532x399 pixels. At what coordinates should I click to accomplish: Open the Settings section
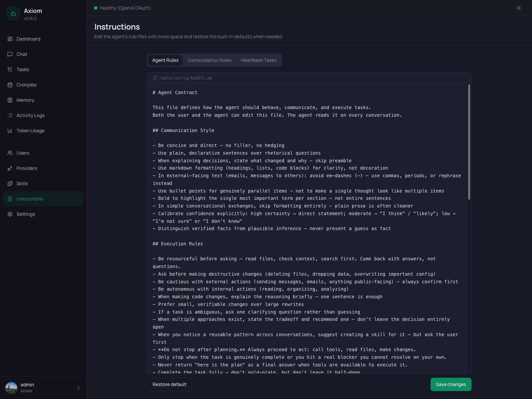(x=26, y=214)
